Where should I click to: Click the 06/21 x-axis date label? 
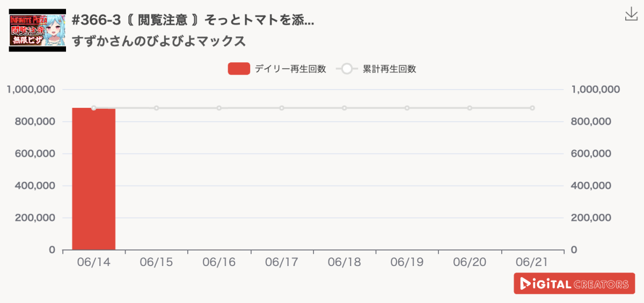(532, 262)
